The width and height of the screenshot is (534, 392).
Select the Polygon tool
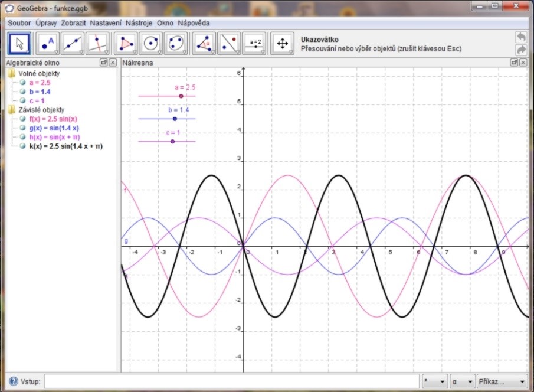[126, 44]
